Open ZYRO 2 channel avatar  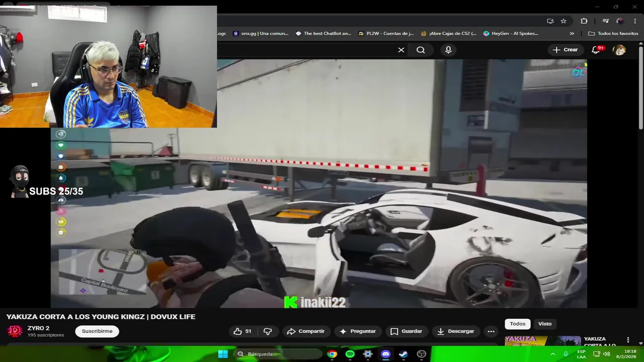click(x=15, y=331)
